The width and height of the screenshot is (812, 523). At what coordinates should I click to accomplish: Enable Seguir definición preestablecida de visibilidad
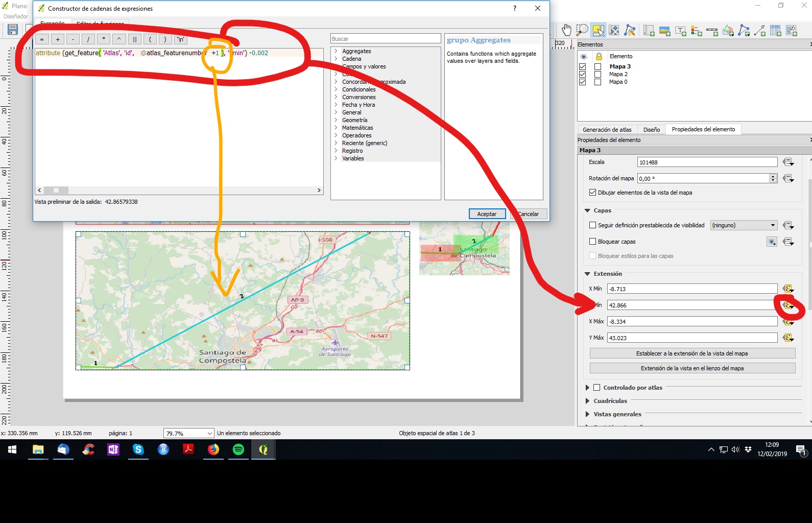(592, 225)
